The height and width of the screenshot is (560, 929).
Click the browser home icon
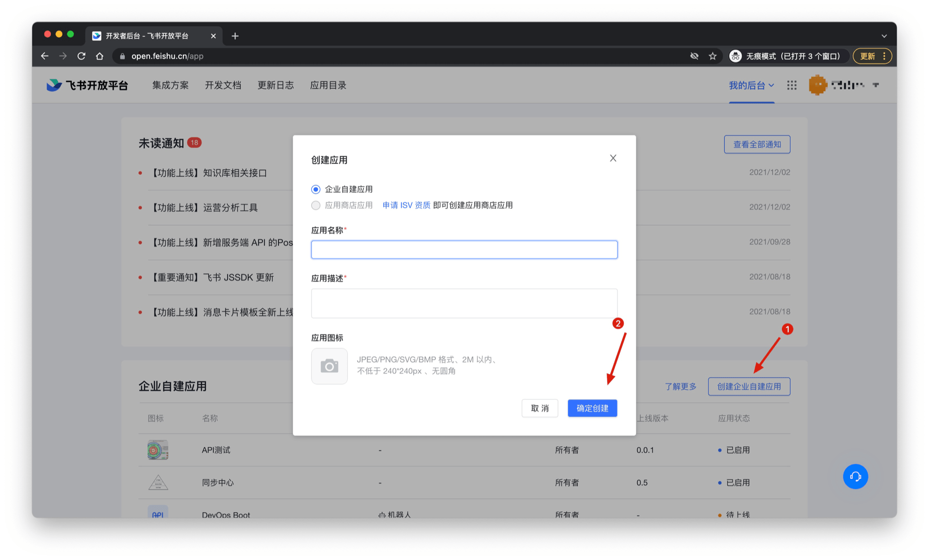(100, 56)
